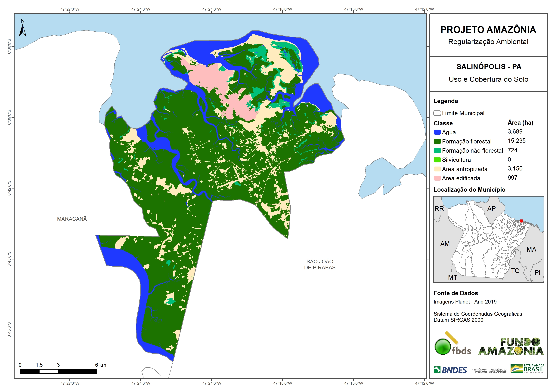Click the Ministério da Economia logo
The width and height of the screenshot is (555, 392).
479,371
